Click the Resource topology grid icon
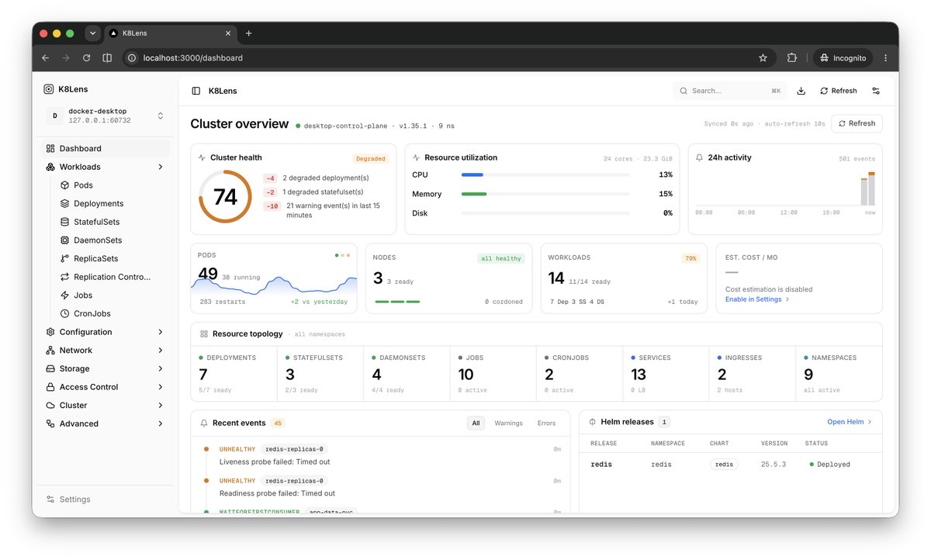Screen dimensions: 931x560 click(x=204, y=334)
